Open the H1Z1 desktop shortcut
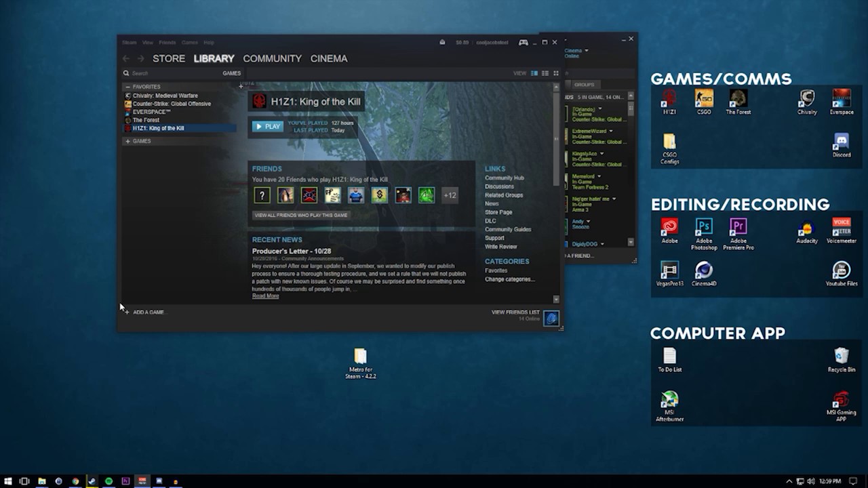Image resolution: width=868 pixels, height=488 pixels. point(669,102)
